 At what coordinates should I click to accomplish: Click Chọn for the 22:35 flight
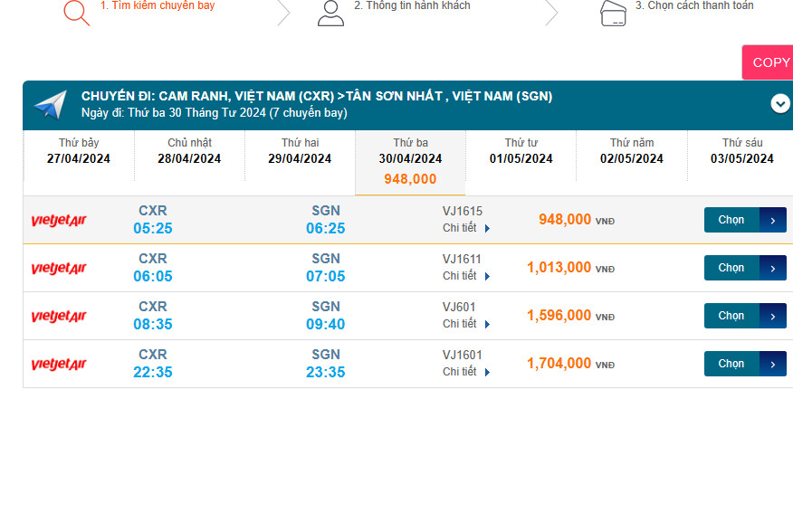coord(744,364)
